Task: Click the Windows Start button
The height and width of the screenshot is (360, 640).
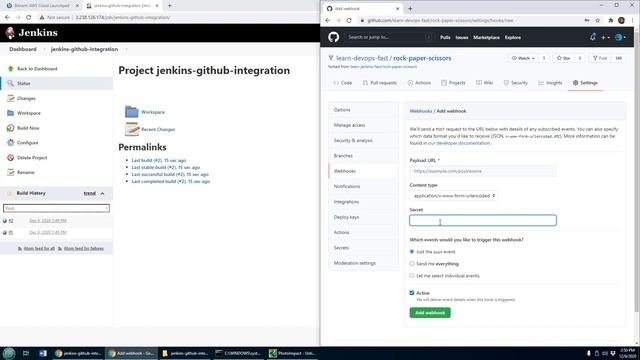Action: (x=9, y=353)
